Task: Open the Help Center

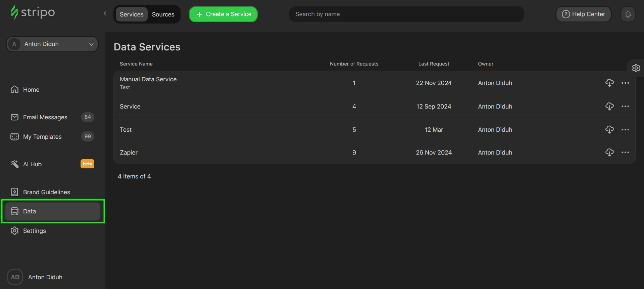Action: click(583, 14)
